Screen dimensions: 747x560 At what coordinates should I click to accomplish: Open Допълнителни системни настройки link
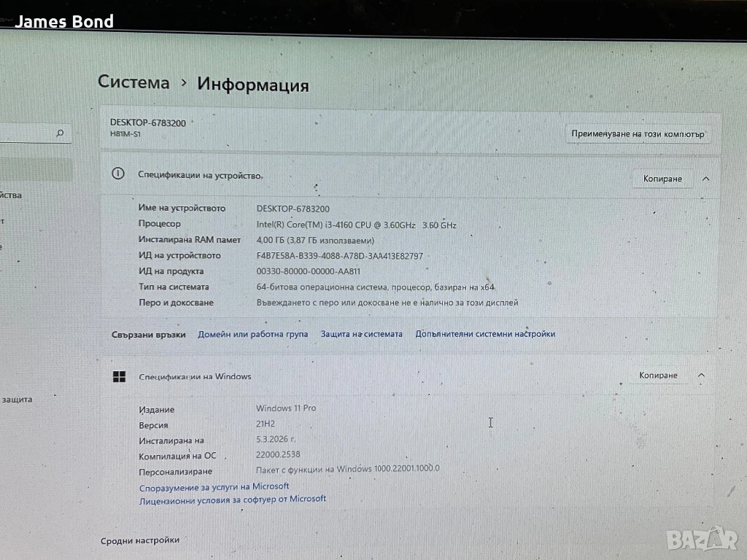(x=485, y=334)
